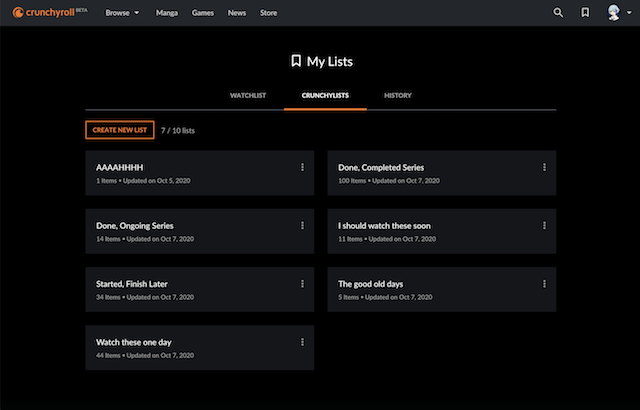Expand the Browse dropdown menu
The height and width of the screenshot is (410, 640).
point(122,13)
